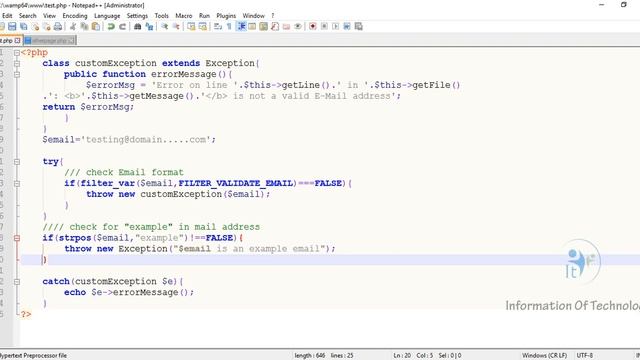
Task: Open Folder as Workspace icon
Action: (x=287, y=27)
